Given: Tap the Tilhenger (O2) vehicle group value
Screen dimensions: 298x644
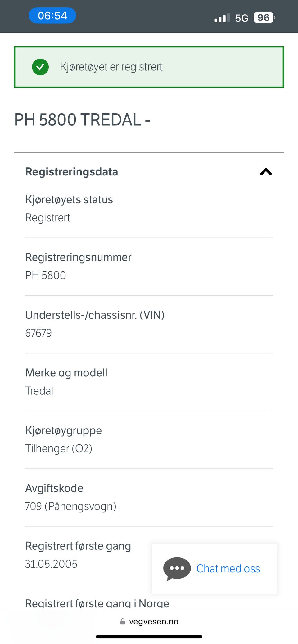Looking at the screenshot, I should point(59,448).
